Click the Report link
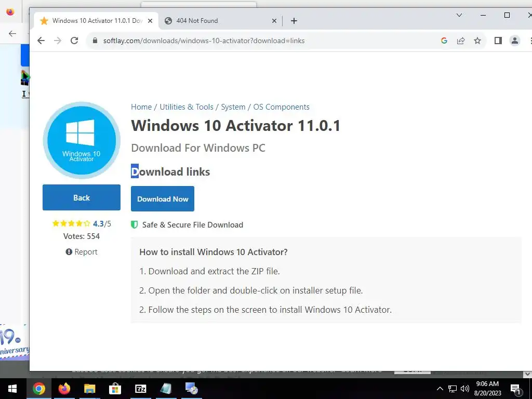Viewport: 532px width, 399px height. tap(82, 252)
